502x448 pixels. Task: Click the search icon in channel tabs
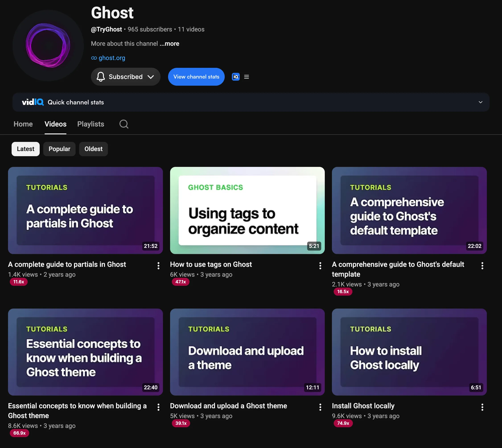point(124,124)
